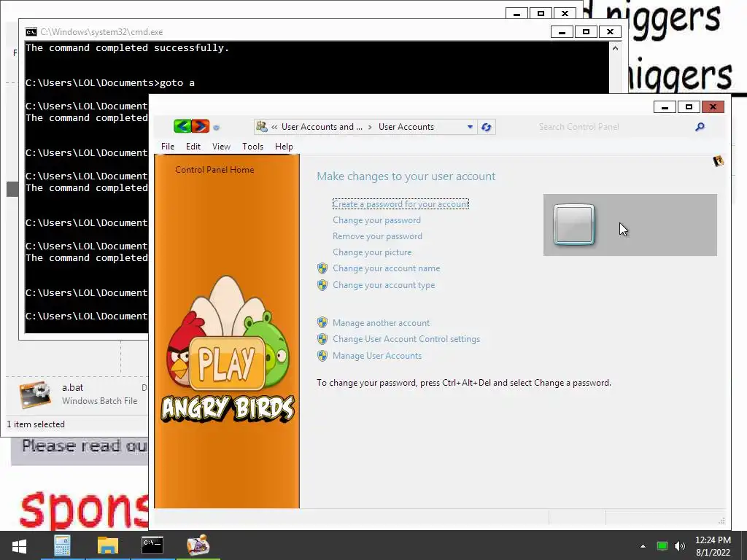Maximize the cmd.exe window
Image resolution: width=747 pixels, height=560 pixels.
(x=586, y=32)
